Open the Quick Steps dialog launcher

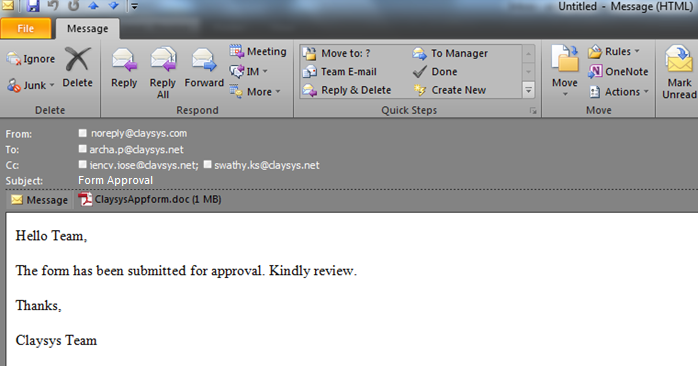(533, 111)
